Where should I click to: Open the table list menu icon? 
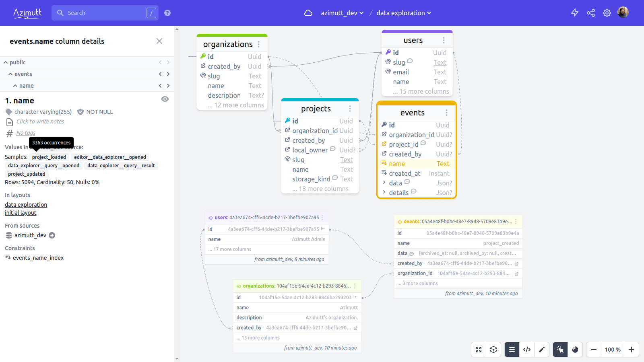tap(512, 350)
